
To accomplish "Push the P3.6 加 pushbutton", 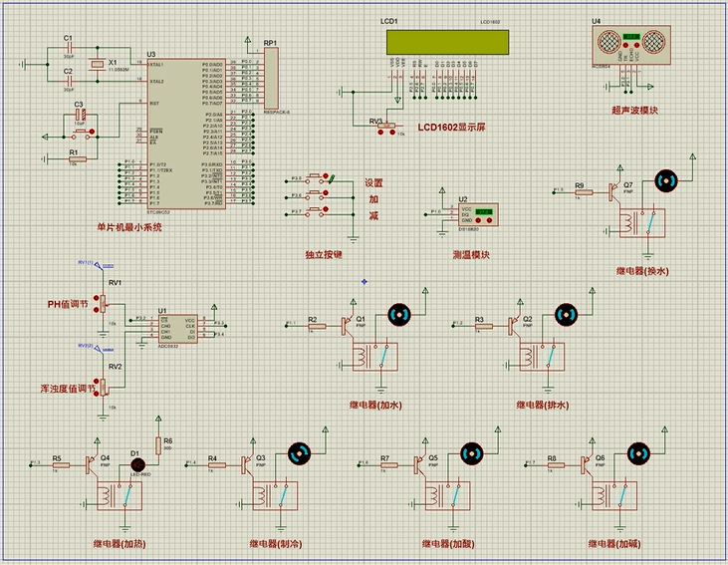I will [315, 193].
